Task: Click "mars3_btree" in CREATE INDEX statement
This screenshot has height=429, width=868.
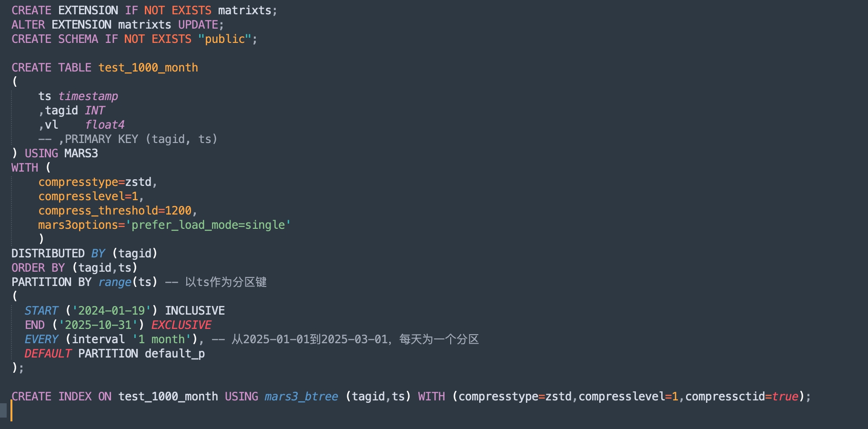Action: (x=301, y=397)
